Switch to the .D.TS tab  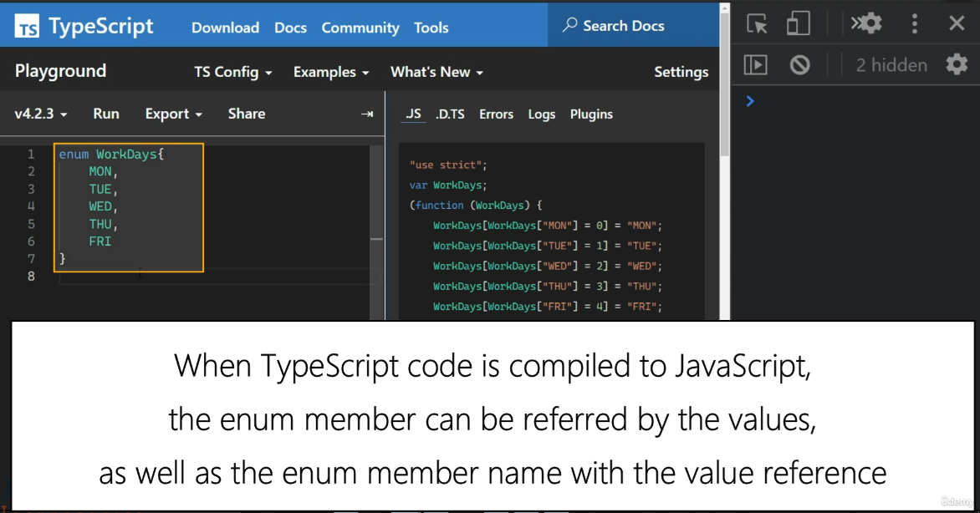coord(450,114)
